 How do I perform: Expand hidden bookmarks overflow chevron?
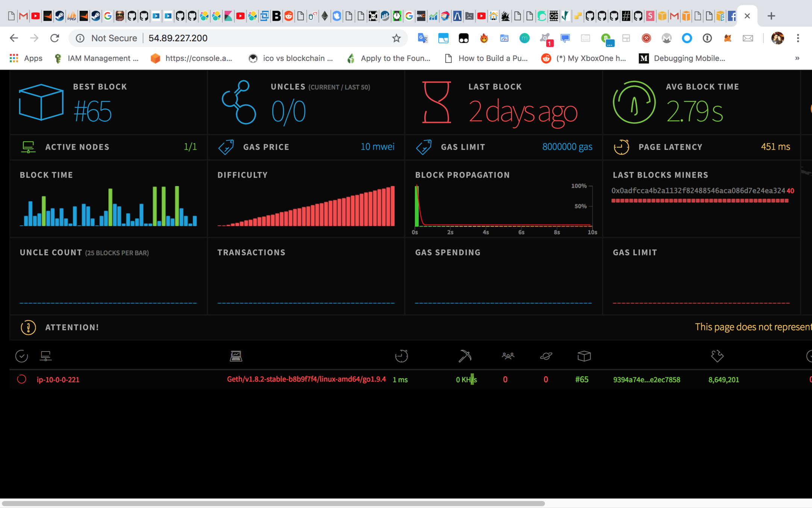tap(797, 58)
